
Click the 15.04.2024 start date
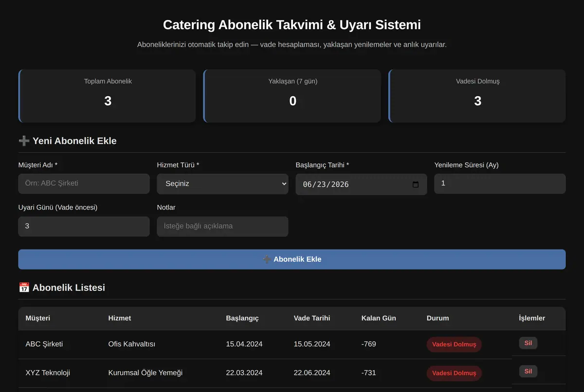[244, 344]
